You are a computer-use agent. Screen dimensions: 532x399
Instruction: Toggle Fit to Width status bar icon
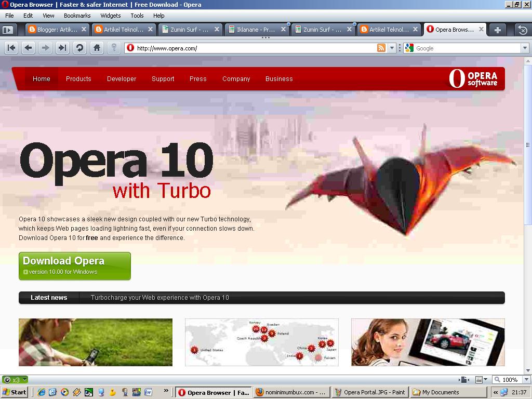(x=464, y=380)
